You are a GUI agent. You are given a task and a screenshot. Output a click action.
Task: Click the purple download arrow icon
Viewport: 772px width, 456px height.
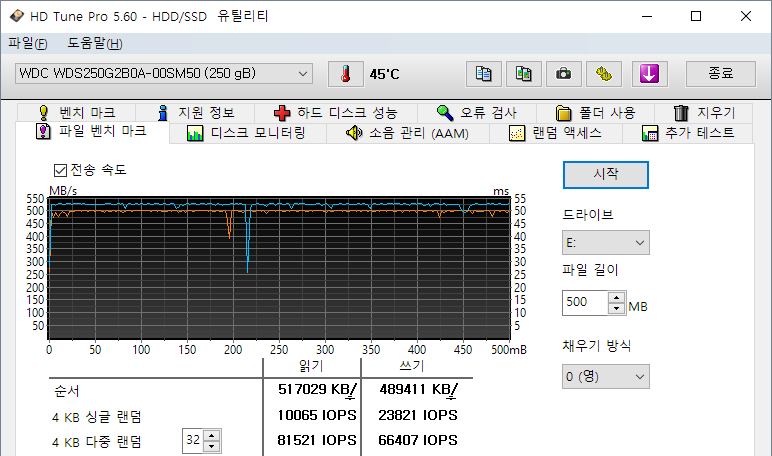click(x=649, y=74)
